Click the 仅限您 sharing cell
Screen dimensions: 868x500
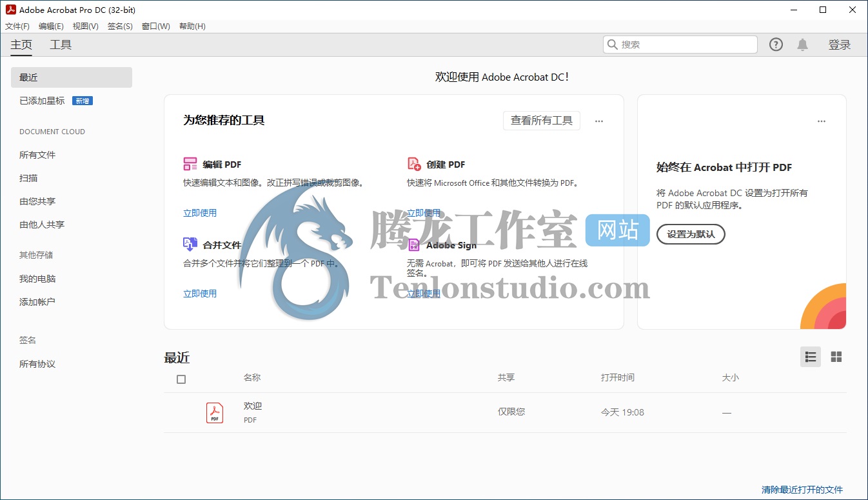click(x=511, y=412)
